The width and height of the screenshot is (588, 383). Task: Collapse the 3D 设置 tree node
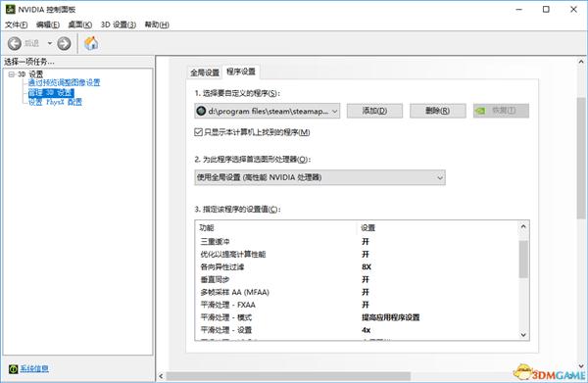11,74
